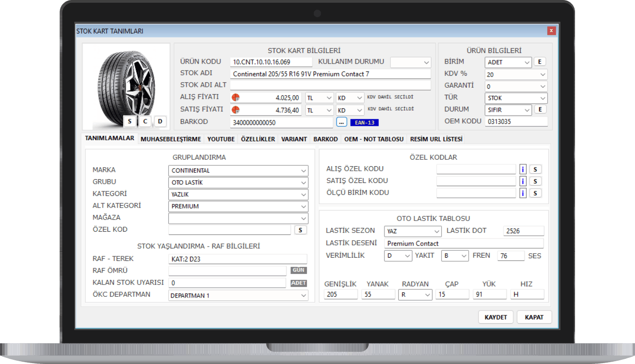This screenshot has height=364, width=635.
Task: Click the KAPAT button
Action: [534, 317]
